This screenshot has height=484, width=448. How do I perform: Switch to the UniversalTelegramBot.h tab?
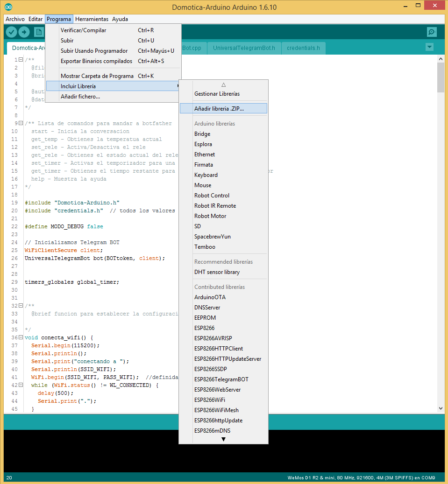(244, 48)
